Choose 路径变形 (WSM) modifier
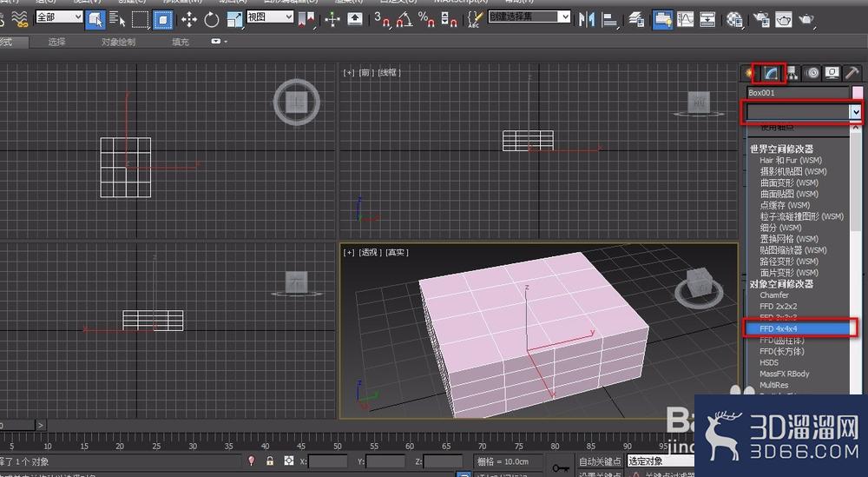Image resolution: width=868 pixels, height=477 pixels. 789,262
